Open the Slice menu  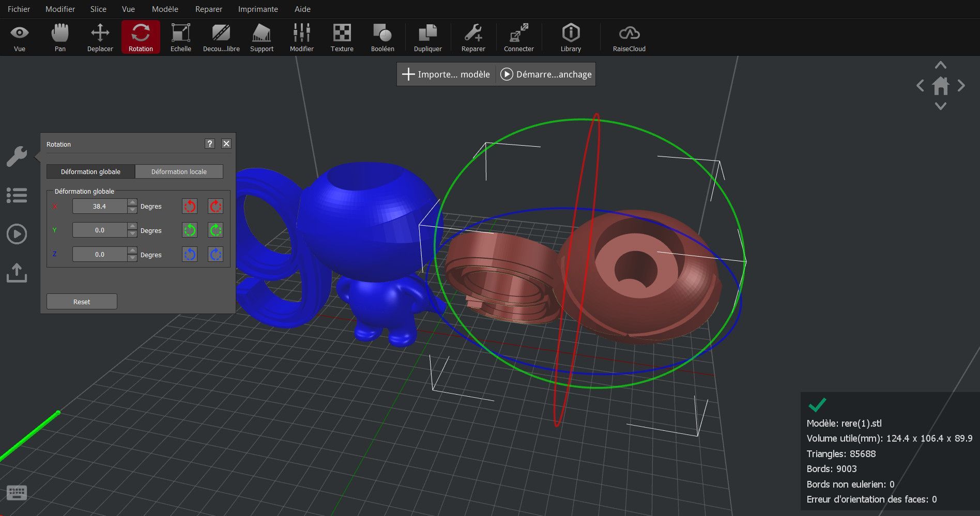click(98, 9)
